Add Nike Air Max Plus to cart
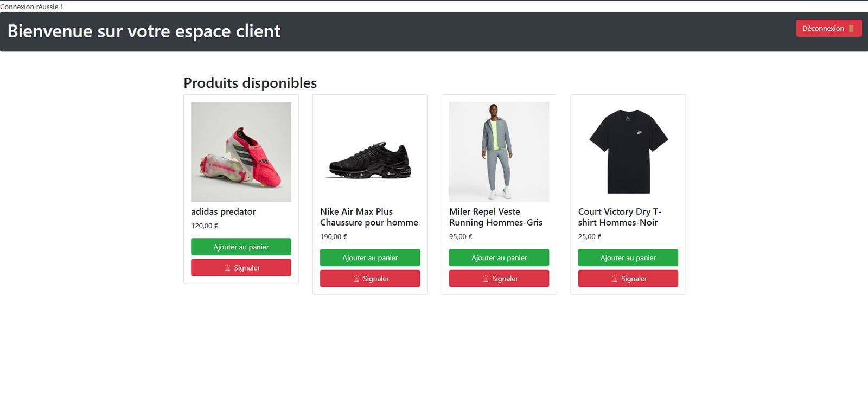This screenshot has height=412, width=868. [370, 257]
